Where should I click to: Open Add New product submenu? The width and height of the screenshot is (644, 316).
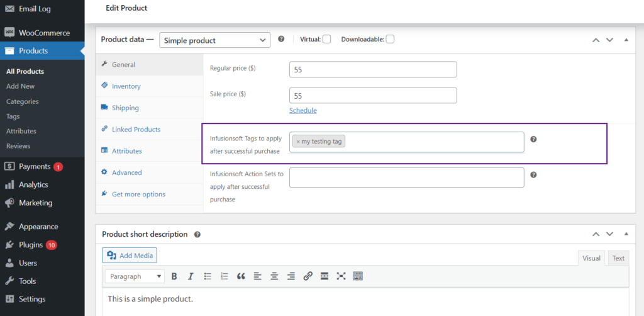(21, 86)
